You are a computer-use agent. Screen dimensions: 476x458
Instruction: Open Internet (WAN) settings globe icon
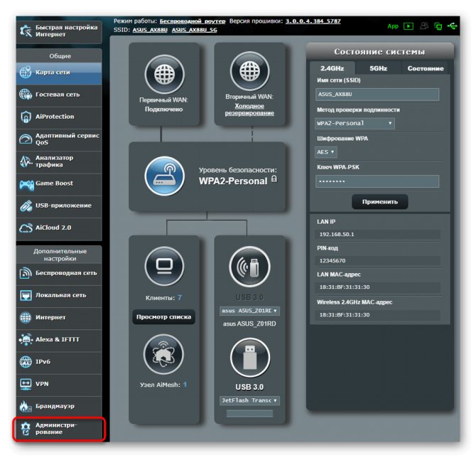(26, 317)
